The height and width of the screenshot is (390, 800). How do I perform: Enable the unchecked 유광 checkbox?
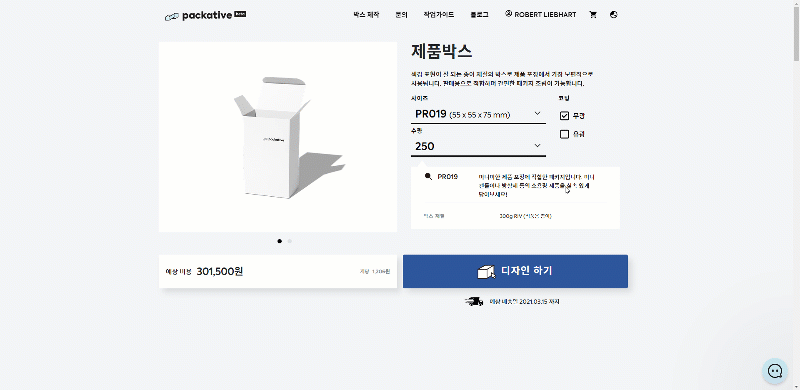(x=564, y=134)
